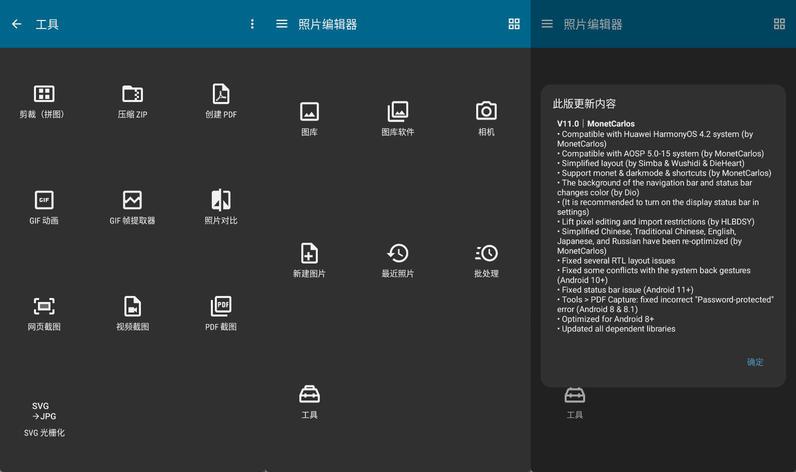Open the GIF 帧提取器 frame extractor
The width and height of the screenshot is (796, 472).
click(x=132, y=207)
